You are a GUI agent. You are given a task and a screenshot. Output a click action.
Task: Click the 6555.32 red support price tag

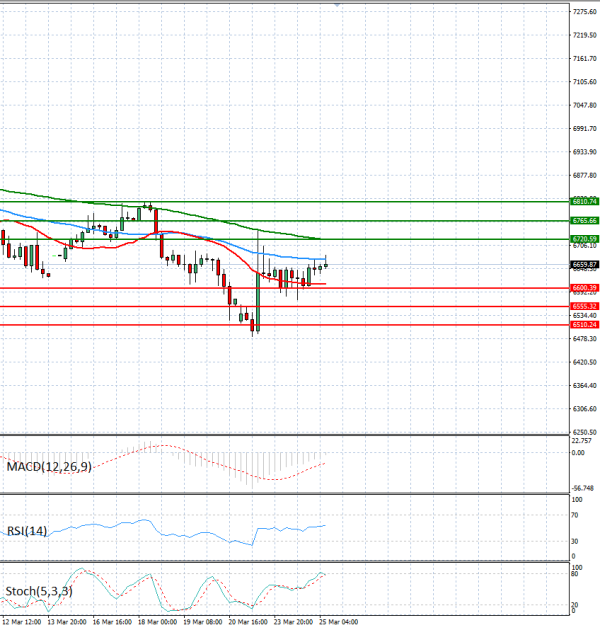tap(584, 306)
